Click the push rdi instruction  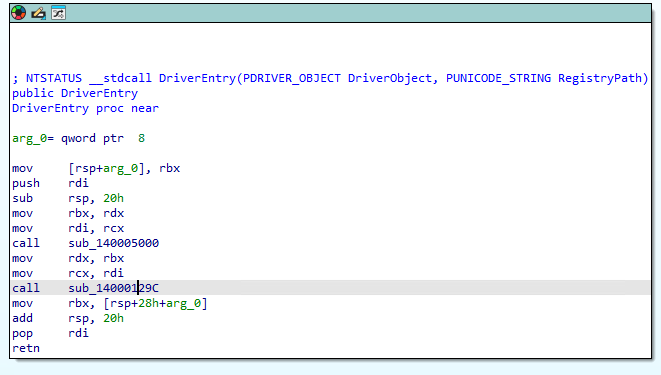click(51, 183)
